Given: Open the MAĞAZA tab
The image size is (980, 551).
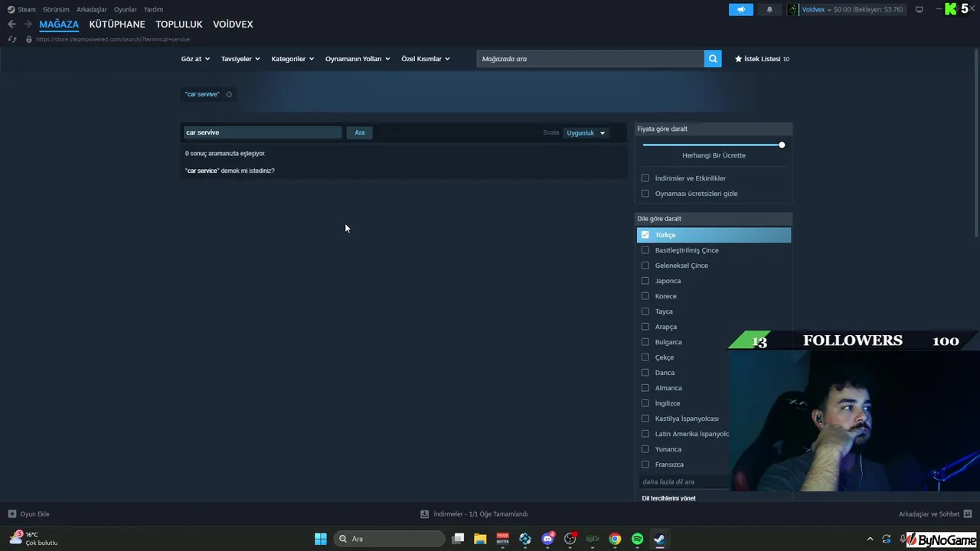Looking at the screenshot, I should 59,24.
